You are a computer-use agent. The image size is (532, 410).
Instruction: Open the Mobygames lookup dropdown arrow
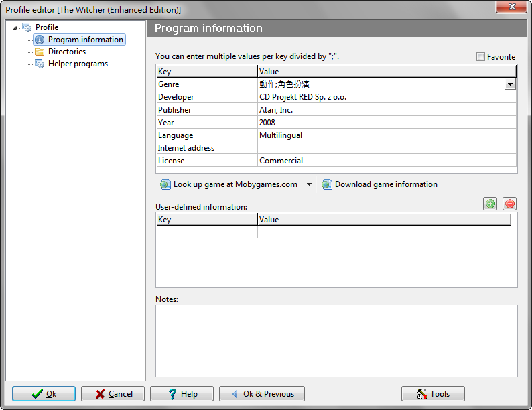pyautogui.click(x=309, y=184)
